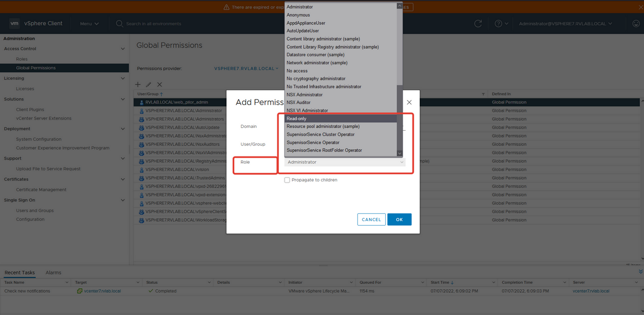Open Licenses in the sidebar
The height and width of the screenshot is (315, 644).
25,89
